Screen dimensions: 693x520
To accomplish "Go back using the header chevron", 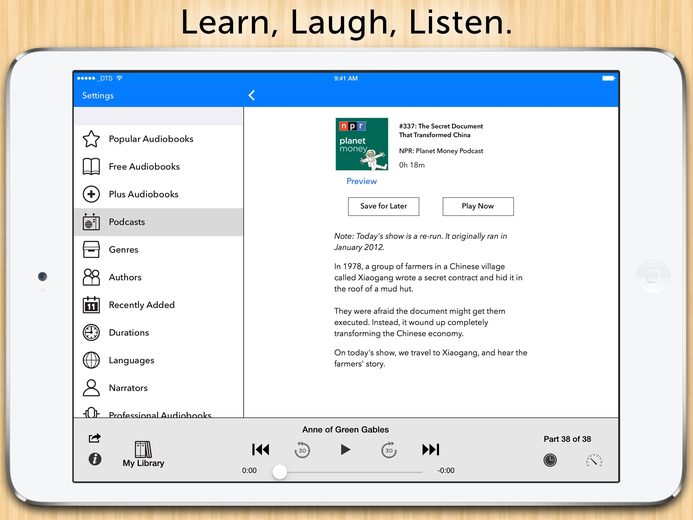I will pyautogui.click(x=251, y=95).
